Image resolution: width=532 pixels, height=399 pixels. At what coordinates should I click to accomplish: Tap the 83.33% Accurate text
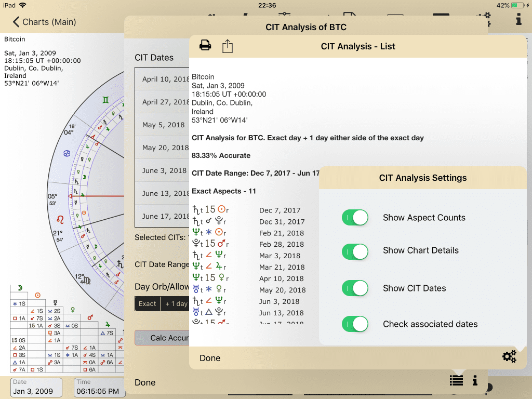[221, 155]
